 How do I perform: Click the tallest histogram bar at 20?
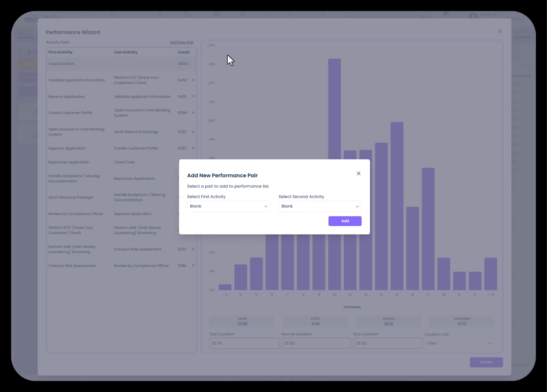pyautogui.click(x=334, y=108)
